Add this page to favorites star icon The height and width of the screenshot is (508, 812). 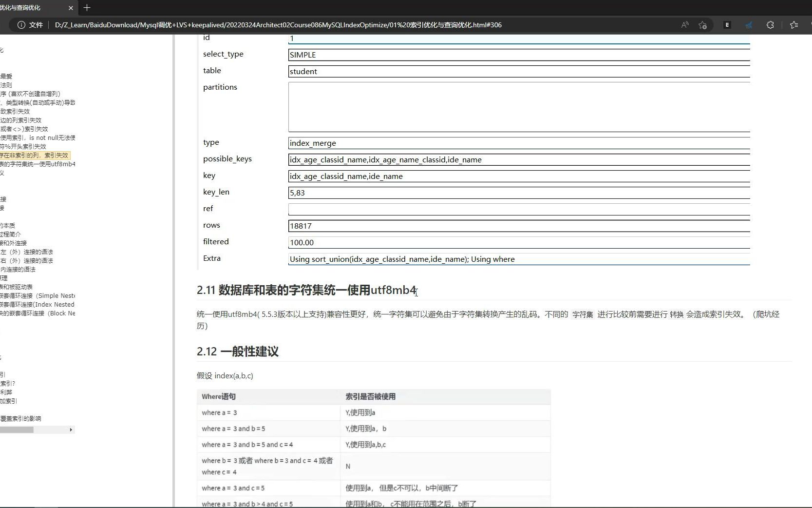tap(702, 25)
